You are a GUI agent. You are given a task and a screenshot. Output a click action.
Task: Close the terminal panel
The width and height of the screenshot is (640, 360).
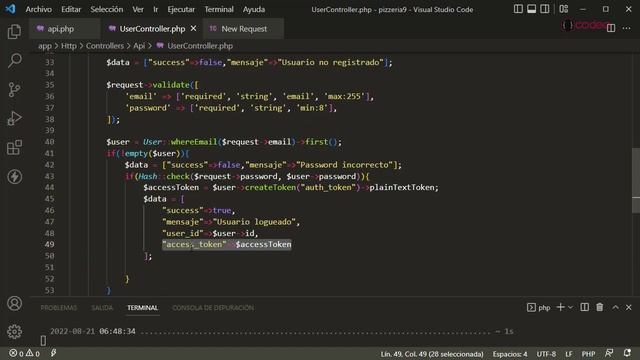[629, 307]
